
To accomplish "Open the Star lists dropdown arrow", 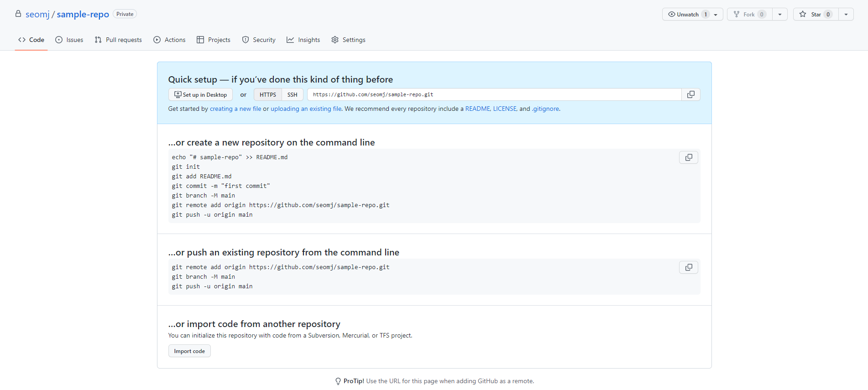I will (846, 14).
